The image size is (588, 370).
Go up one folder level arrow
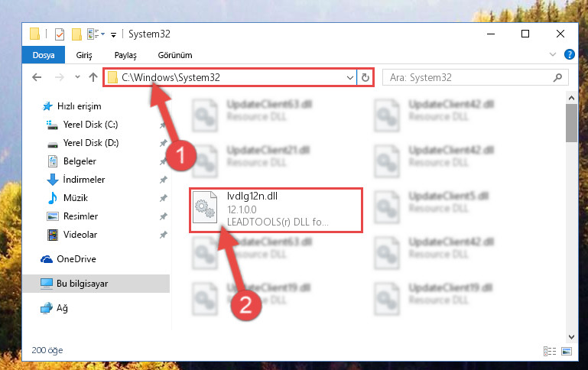(93, 77)
